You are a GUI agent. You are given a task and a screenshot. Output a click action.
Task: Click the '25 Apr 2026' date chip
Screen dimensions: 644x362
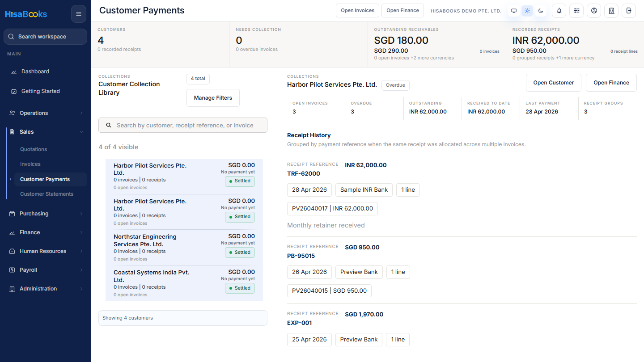coord(309,340)
